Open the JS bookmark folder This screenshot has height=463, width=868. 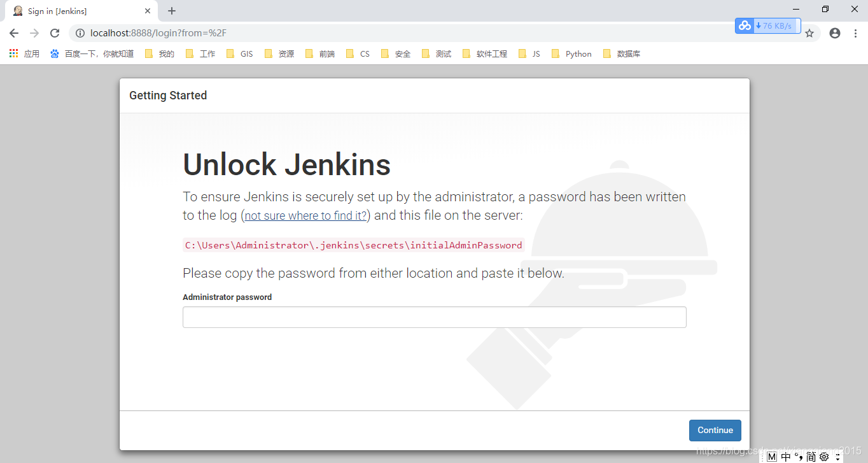529,54
